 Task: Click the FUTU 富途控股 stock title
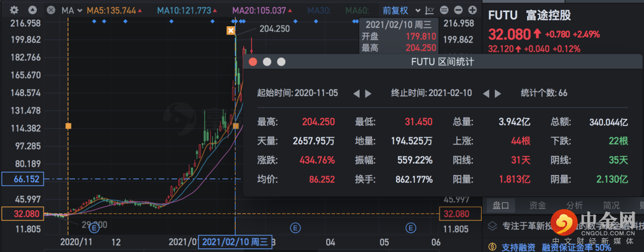(530, 15)
